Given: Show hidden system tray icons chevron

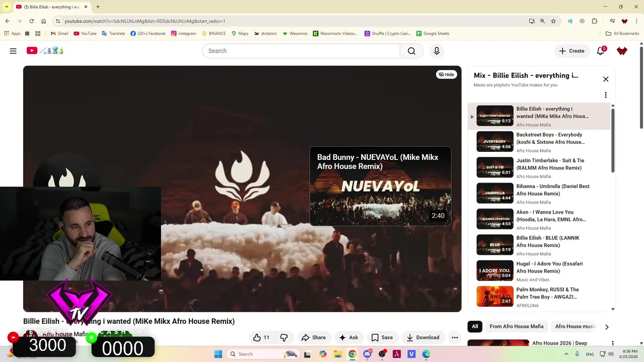Looking at the screenshot, I should (567, 354).
